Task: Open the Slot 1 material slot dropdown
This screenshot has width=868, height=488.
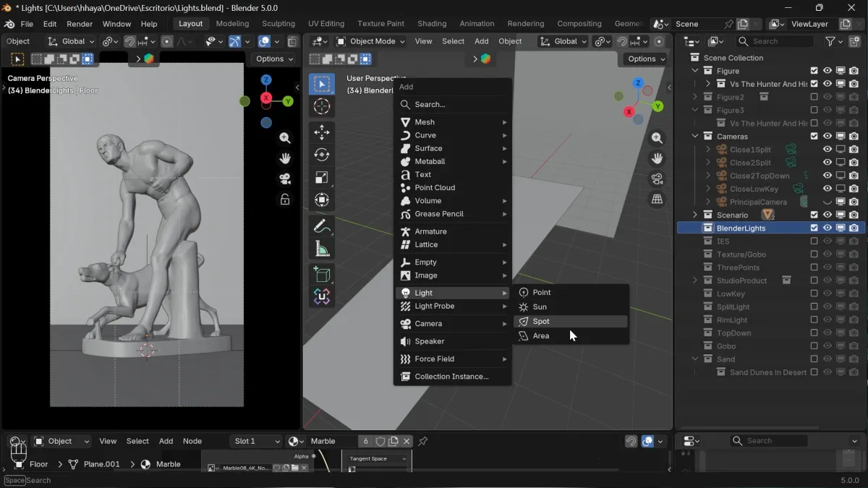Action: (256, 441)
